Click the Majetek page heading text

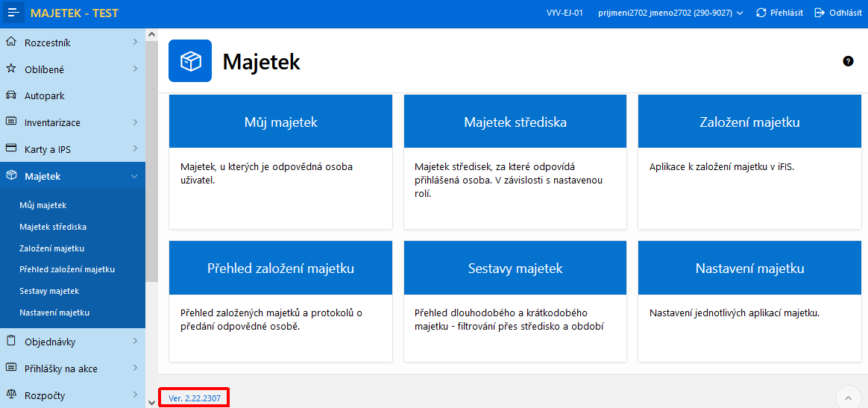(261, 61)
